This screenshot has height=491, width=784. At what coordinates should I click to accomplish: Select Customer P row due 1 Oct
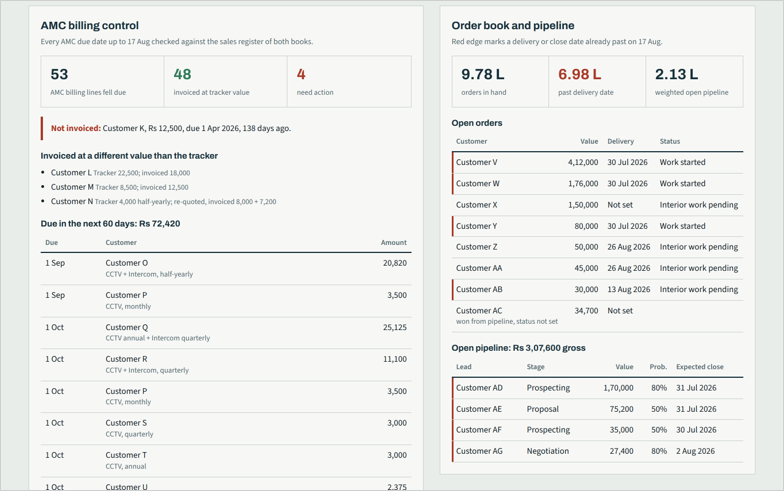[226, 396]
